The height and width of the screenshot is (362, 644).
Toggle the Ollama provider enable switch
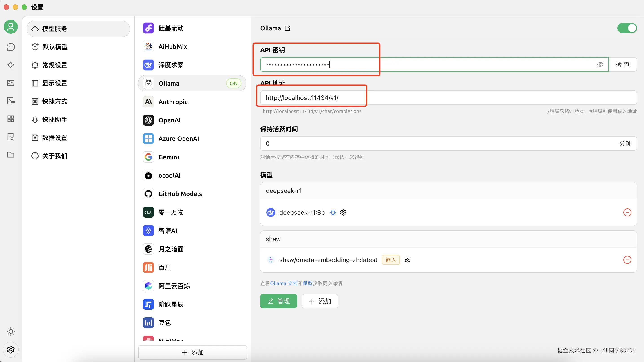point(627,28)
